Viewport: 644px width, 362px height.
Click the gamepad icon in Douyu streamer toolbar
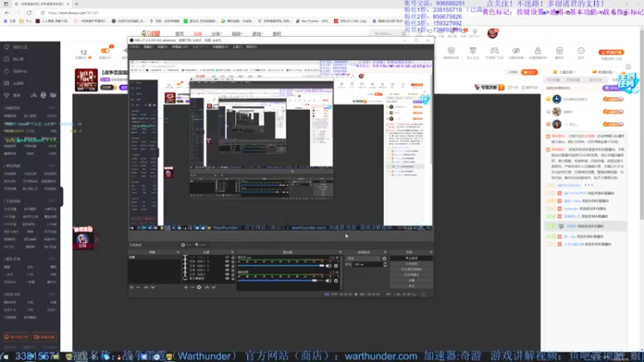pyautogui.click(x=494, y=51)
